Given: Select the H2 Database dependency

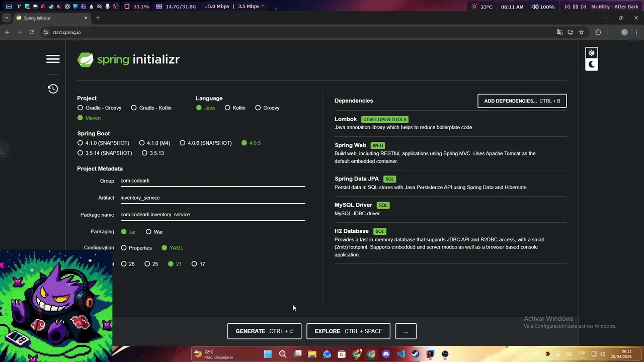Looking at the screenshot, I should [x=450, y=243].
